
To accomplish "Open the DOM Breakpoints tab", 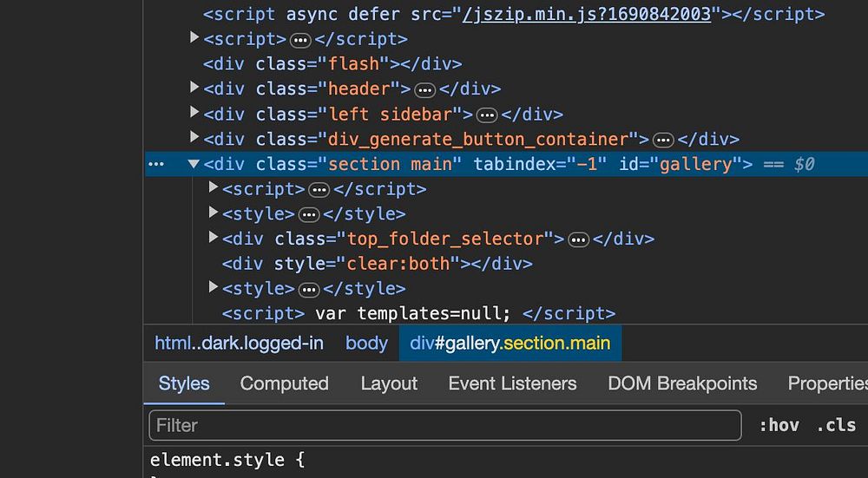I will coord(682,383).
